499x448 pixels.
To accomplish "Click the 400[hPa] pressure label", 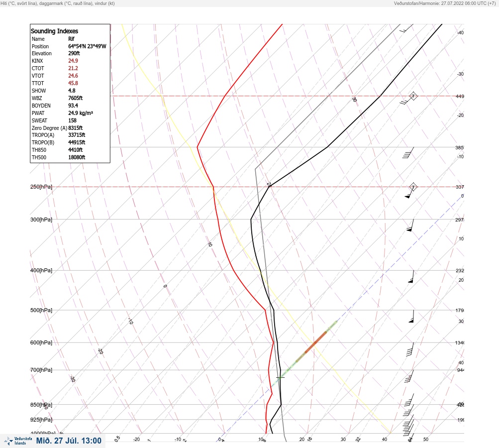I will [41, 270].
